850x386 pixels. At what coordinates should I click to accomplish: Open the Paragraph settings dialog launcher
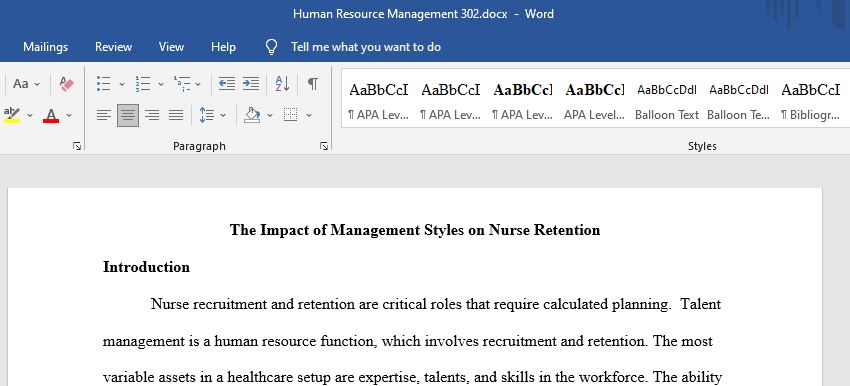(324, 146)
